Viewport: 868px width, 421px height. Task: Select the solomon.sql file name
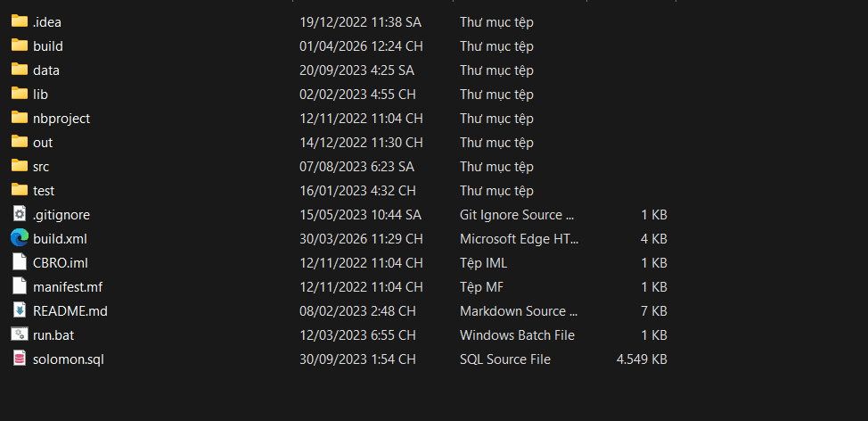tap(69, 359)
